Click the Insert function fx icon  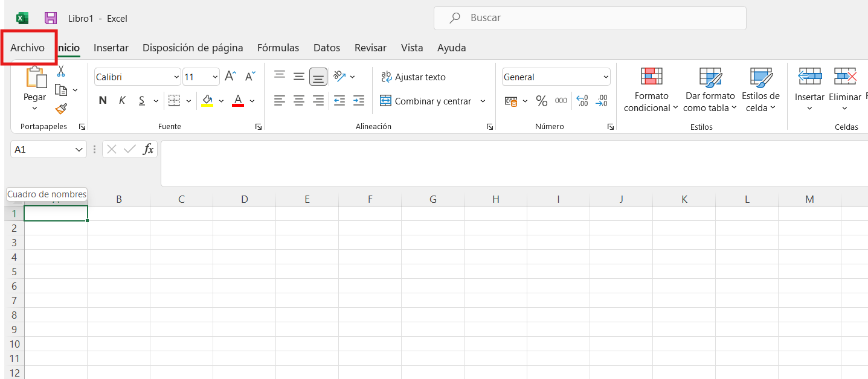click(148, 149)
